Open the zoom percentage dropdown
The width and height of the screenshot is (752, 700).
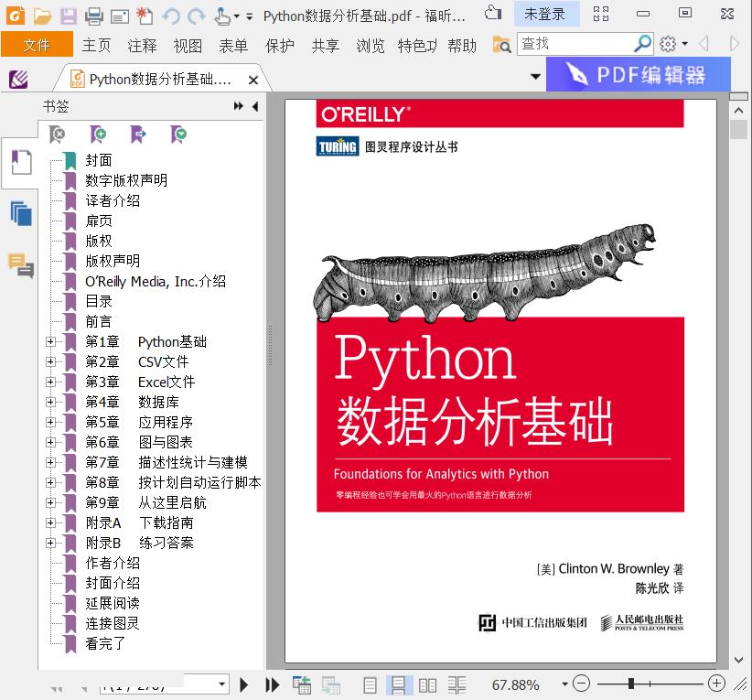point(565,684)
